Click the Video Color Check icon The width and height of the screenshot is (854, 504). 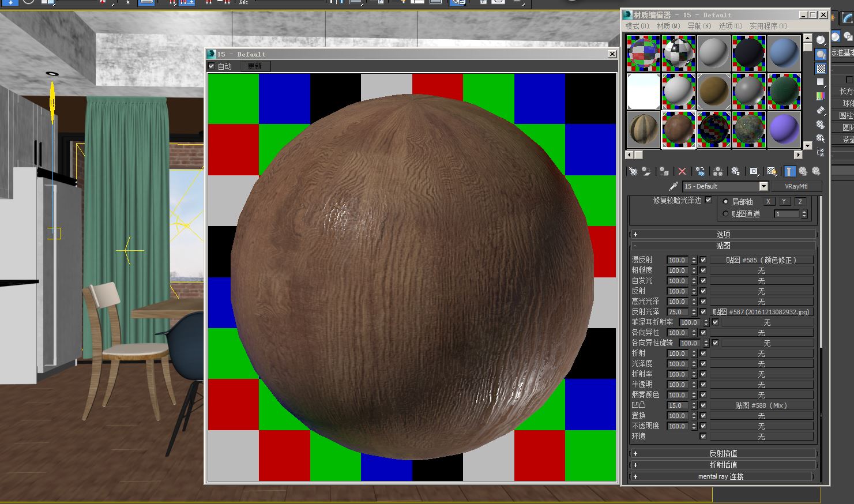821,96
